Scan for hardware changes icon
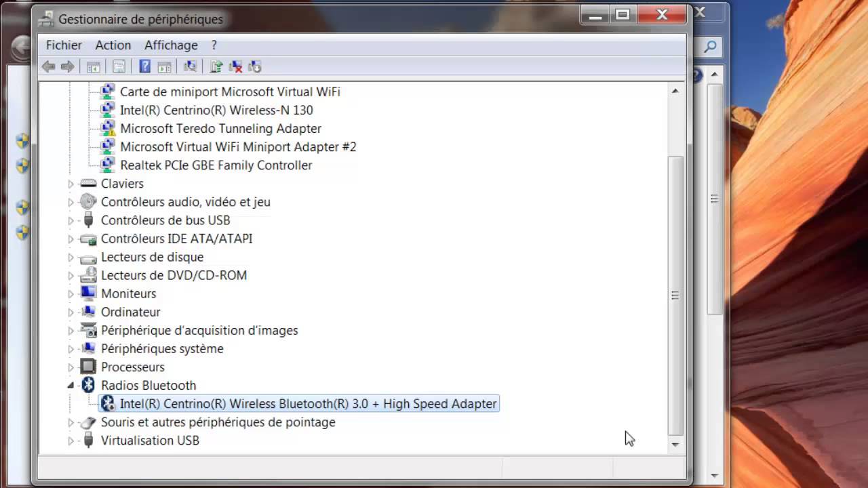Screen dimensions: 868x488 pos(190,66)
